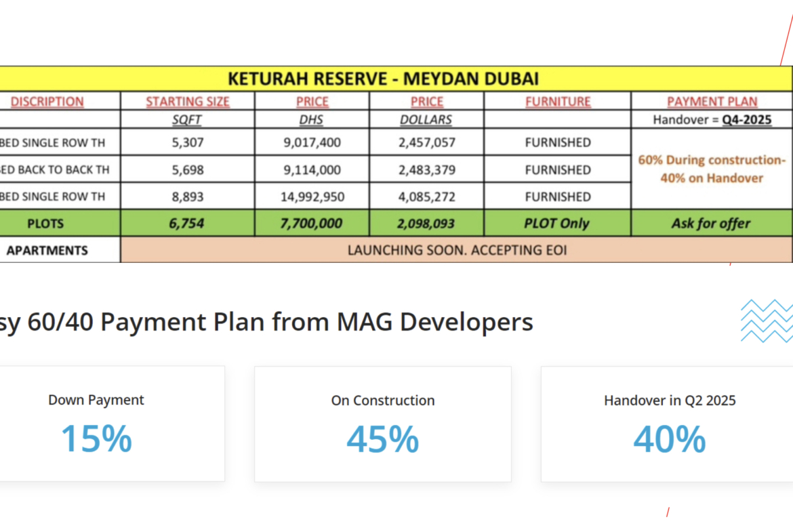Click the PLOT Only cell
This screenshot has width=793, height=532.
click(558, 223)
